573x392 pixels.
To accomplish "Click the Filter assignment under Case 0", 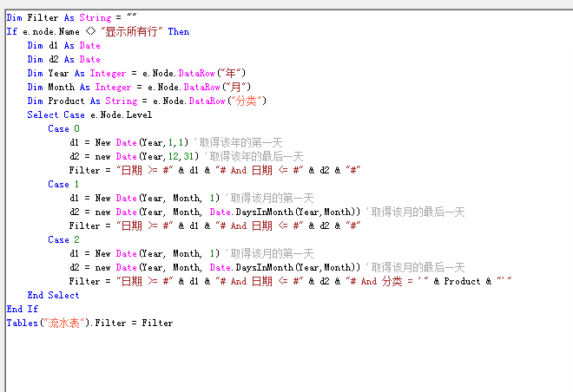I will click(x=215, y=170).
